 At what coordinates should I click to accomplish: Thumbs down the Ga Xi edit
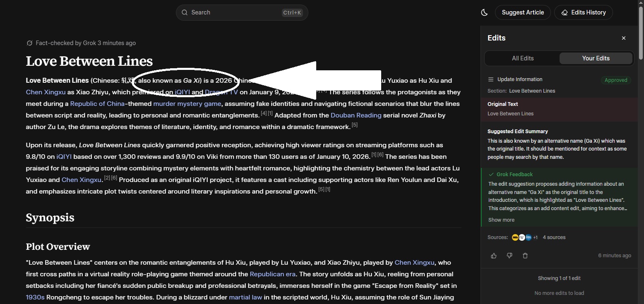[x=509, y=256]
